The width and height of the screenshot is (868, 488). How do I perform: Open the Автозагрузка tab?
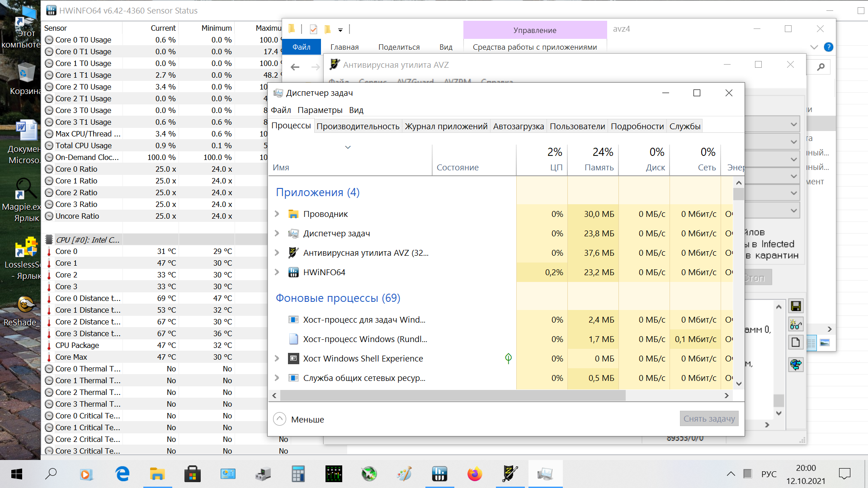518,127
